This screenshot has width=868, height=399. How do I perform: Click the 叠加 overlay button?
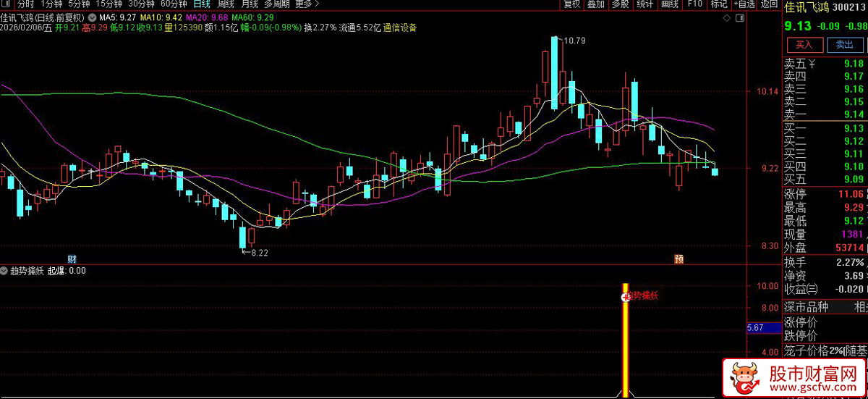(596, 4)
